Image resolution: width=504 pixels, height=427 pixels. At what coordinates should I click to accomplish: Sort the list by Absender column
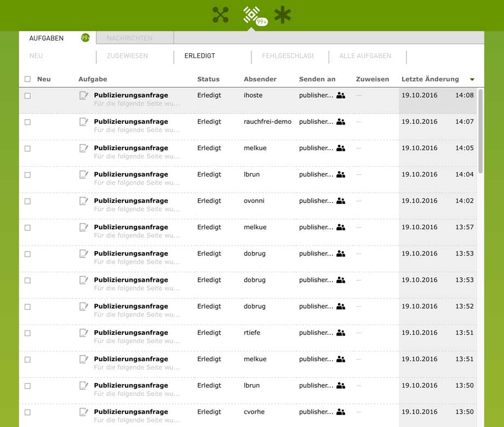(x=260, y=79)
